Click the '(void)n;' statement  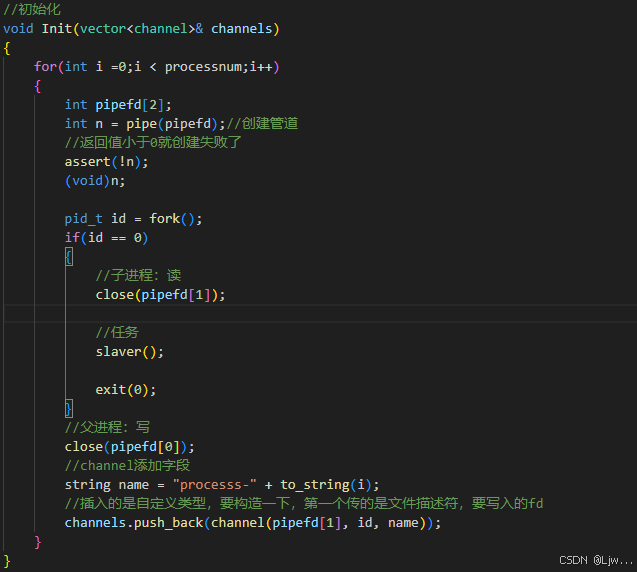click(95, 181)
